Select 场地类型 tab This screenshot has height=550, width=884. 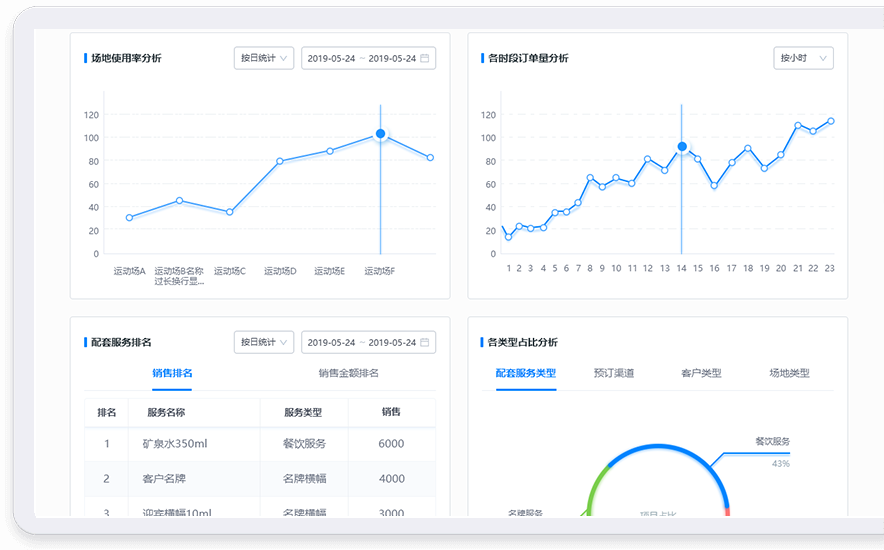point(789,373)
